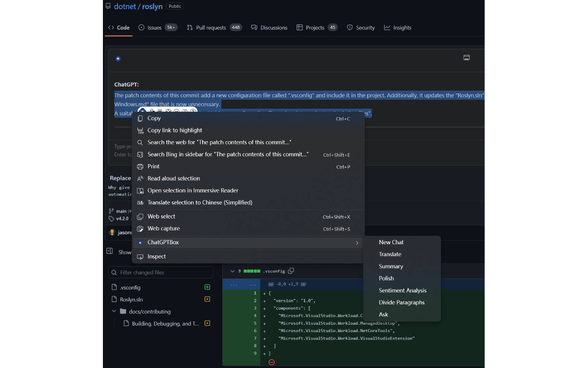Viewport: 588px width, 368px height.
Task: Select Translate from the ChatGPTBox submenu
Action: 390,254
